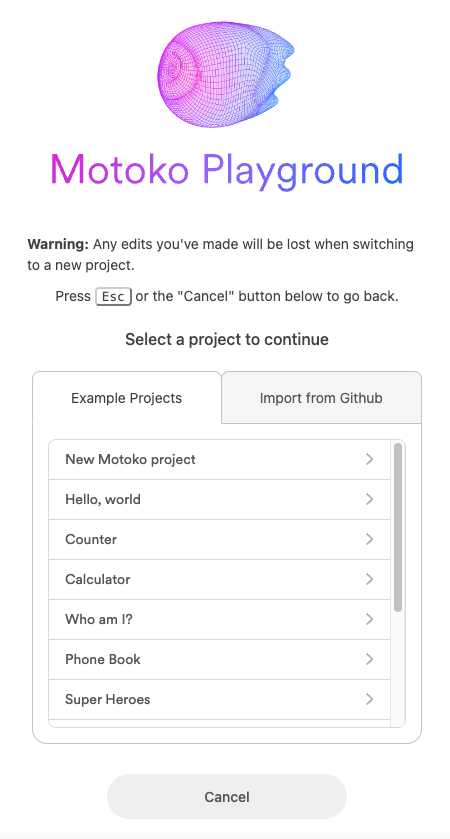Click the chevron arrow beside Counter
This screenshot has height=839, width=450.
coord(369,539)
